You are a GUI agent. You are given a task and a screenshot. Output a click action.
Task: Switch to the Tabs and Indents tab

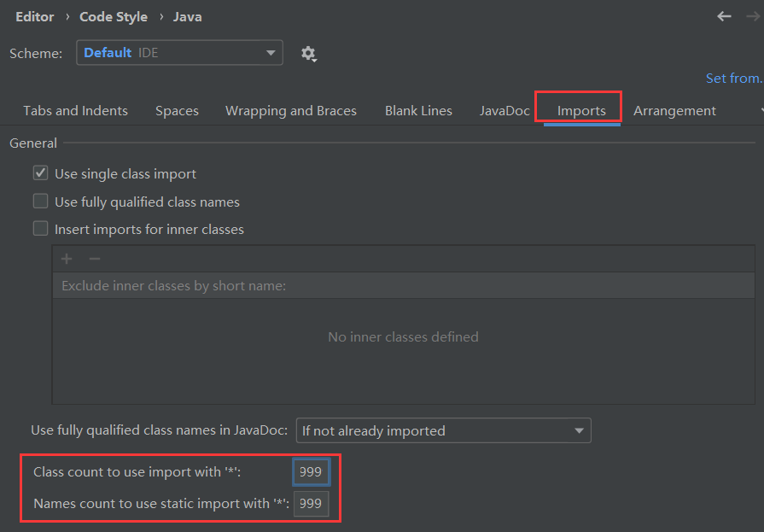75,111
